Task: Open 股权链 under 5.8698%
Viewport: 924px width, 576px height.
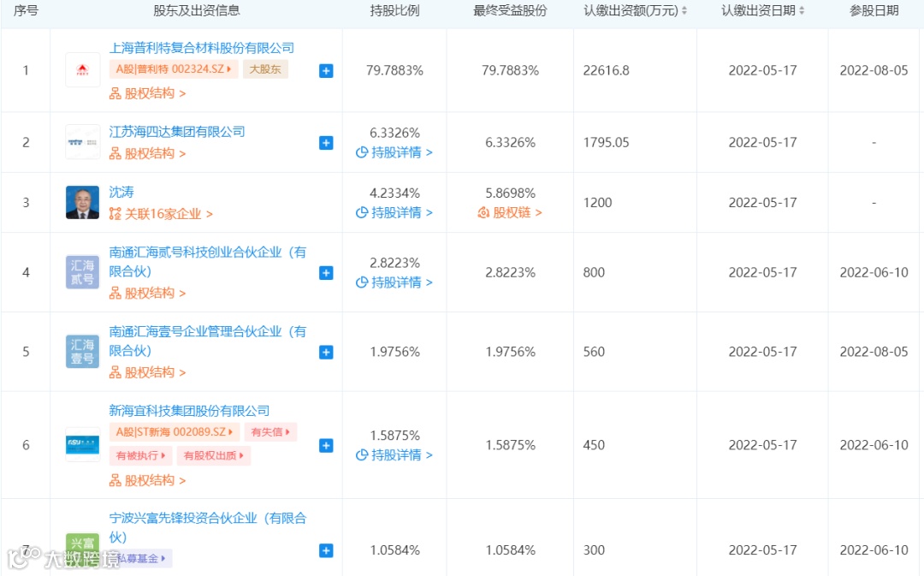Action: pos(510,213)
